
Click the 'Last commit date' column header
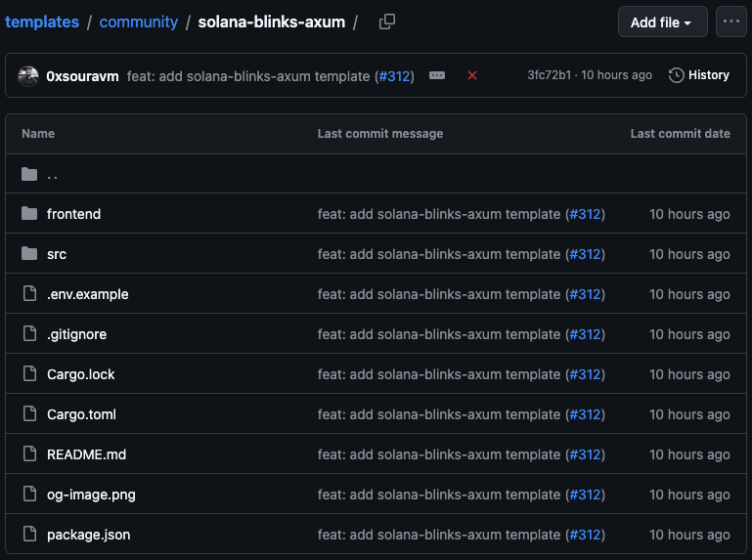(x=680, y=134)
